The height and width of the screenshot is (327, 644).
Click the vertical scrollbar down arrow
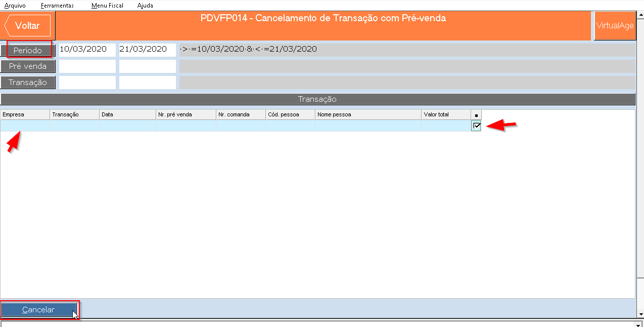pyautogui.click(x=640, y=314)
